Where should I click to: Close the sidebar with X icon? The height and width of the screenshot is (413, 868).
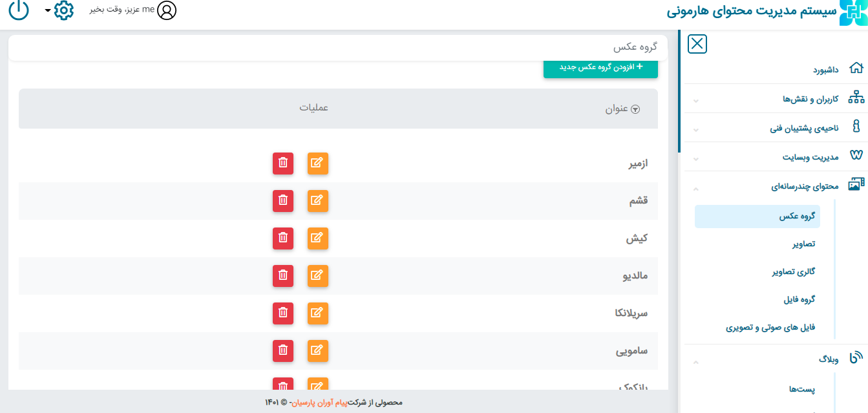pos(697,44)
